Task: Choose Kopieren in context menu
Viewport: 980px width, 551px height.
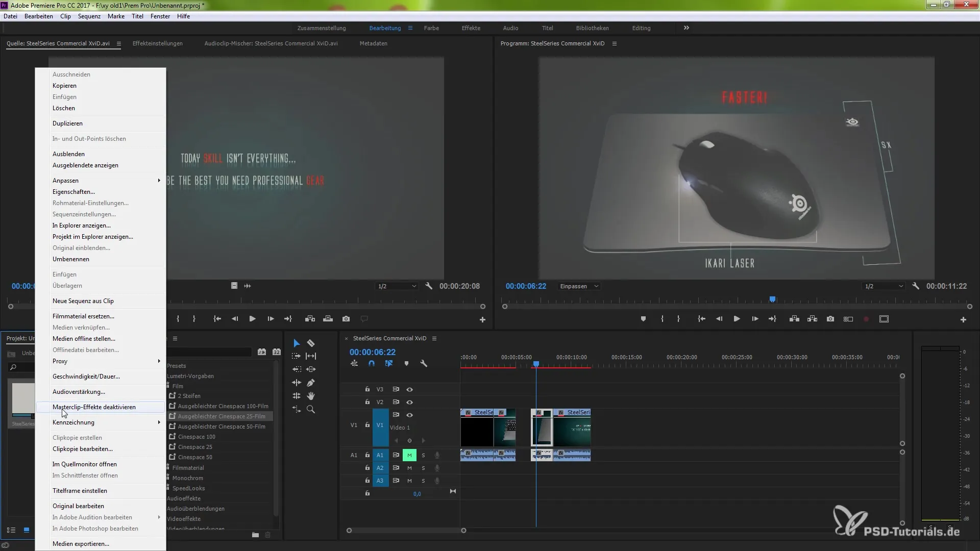Action: (x=101, y=86)
